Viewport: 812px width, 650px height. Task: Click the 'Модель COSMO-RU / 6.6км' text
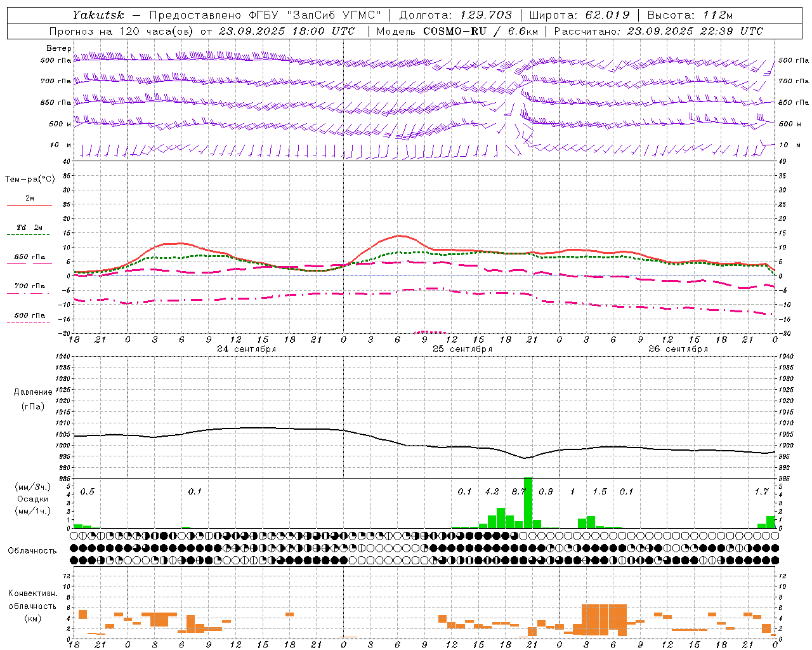(457, 31)
